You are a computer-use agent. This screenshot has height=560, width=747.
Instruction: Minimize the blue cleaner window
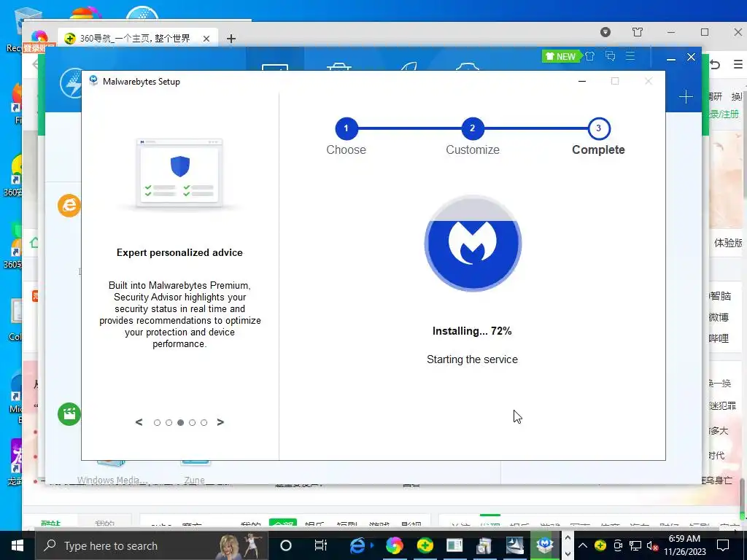(671, 59)
